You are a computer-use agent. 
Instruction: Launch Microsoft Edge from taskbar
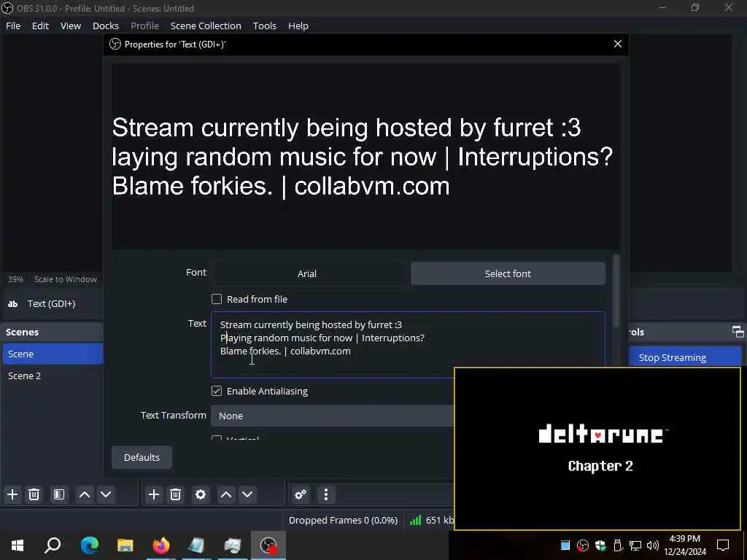(89, 545)
